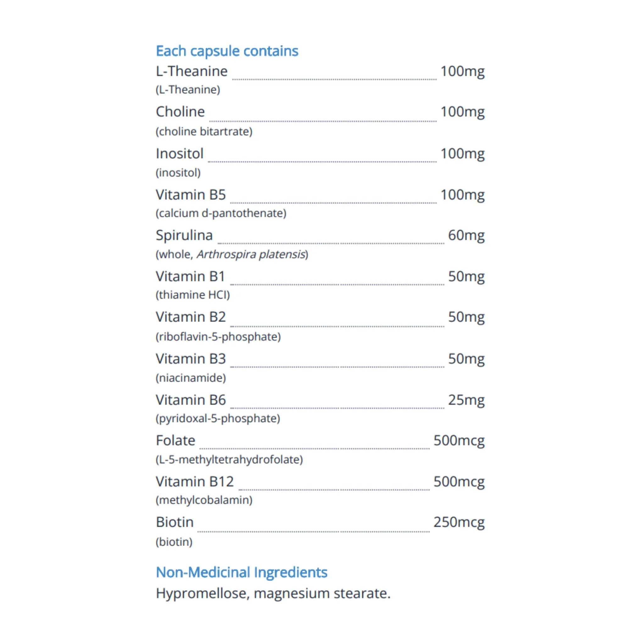This screenshot has width=644, height=644.
Task: Select the Folate 500mcg value
Action: point(459,441)
